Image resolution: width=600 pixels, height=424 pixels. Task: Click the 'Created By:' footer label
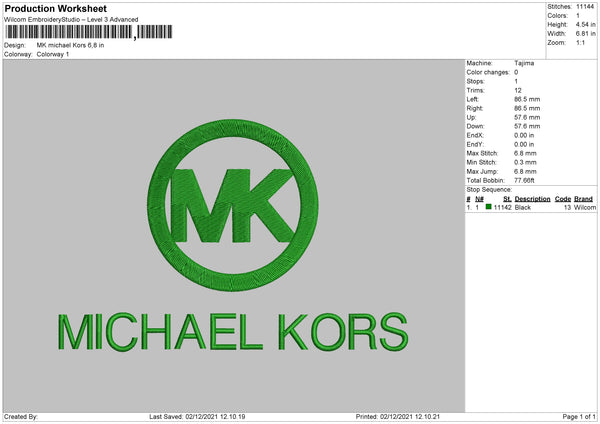point(21,417)
